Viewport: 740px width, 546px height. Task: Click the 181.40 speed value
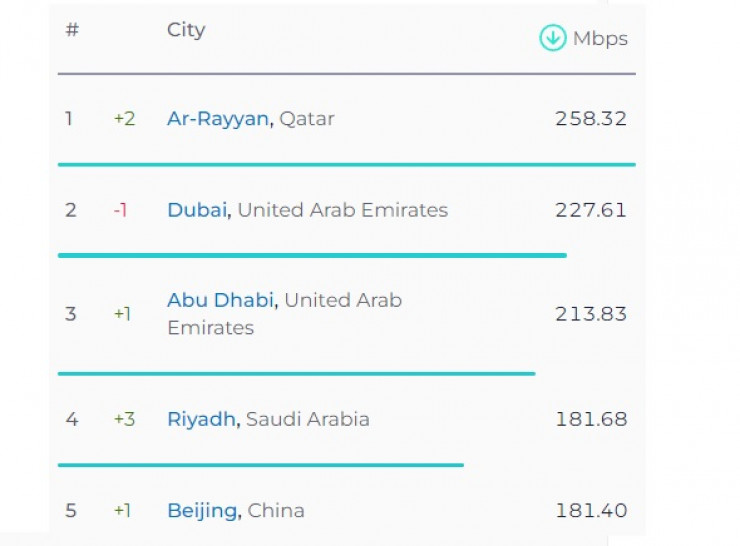(x=591, y=511)
